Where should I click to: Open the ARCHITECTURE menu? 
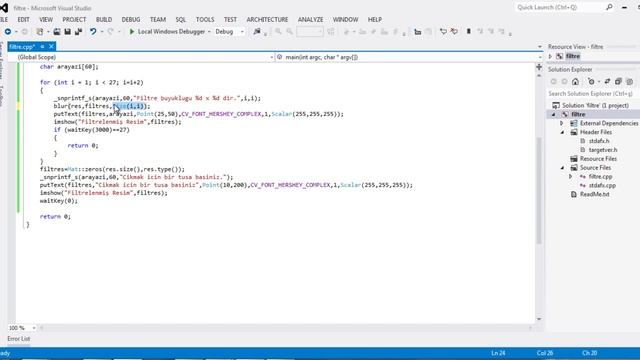pyautogui.click(x=267, y=20)
